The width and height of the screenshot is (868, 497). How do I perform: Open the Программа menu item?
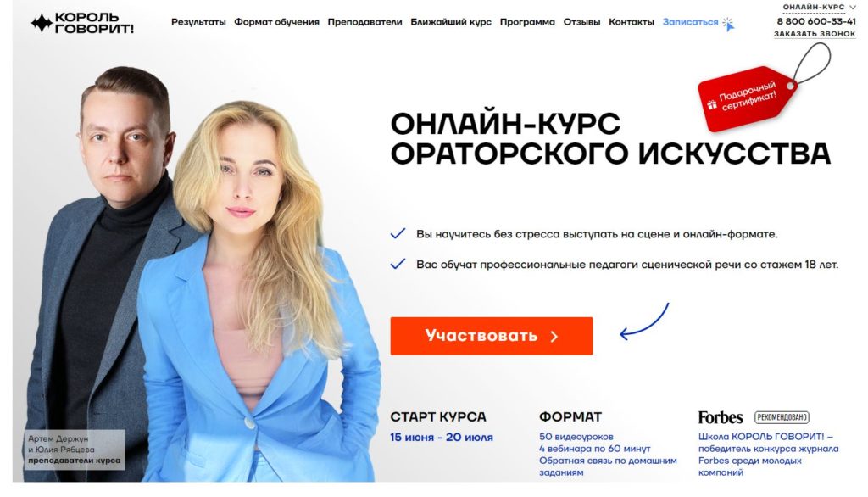[527, 22]
